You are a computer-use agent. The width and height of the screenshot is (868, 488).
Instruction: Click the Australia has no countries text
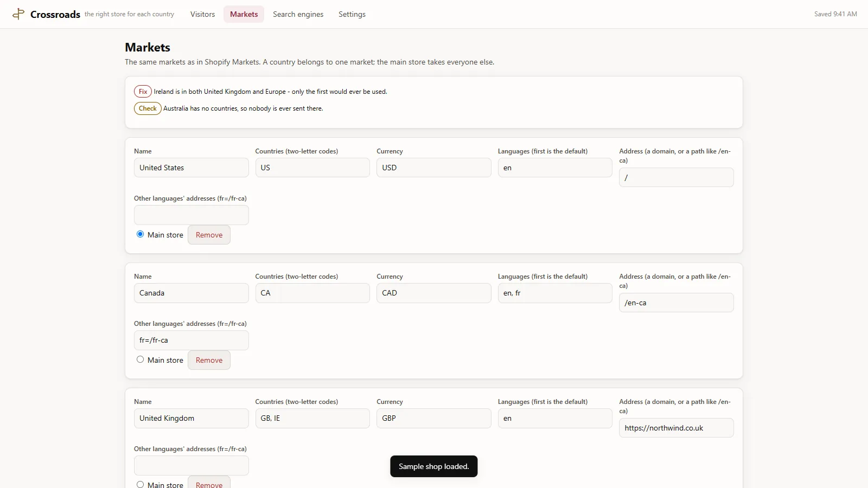(243, 108)
